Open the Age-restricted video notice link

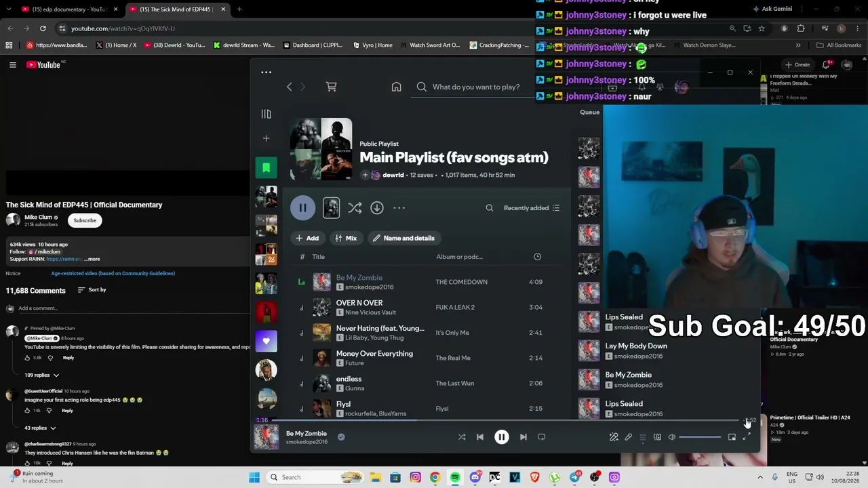[113, 274]
